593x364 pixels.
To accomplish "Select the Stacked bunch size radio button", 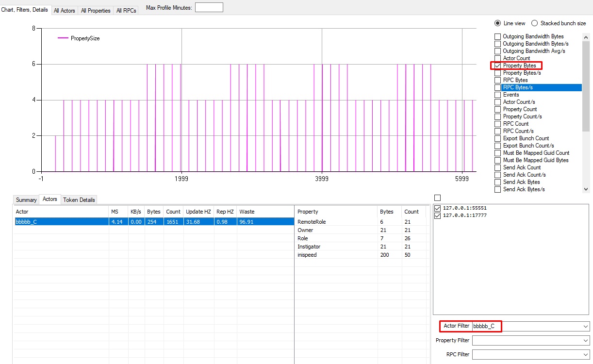I will [x=535, y=23].
